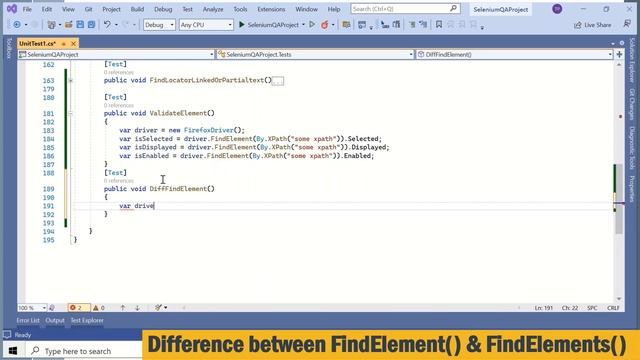
Task: Open the Test menu
Action: click(187, 9)
